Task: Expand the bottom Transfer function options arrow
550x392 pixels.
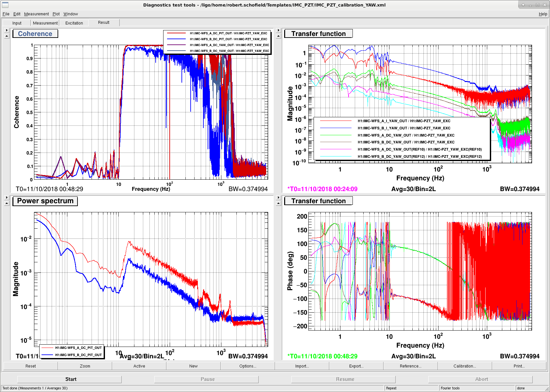Action: click(279, 198)
